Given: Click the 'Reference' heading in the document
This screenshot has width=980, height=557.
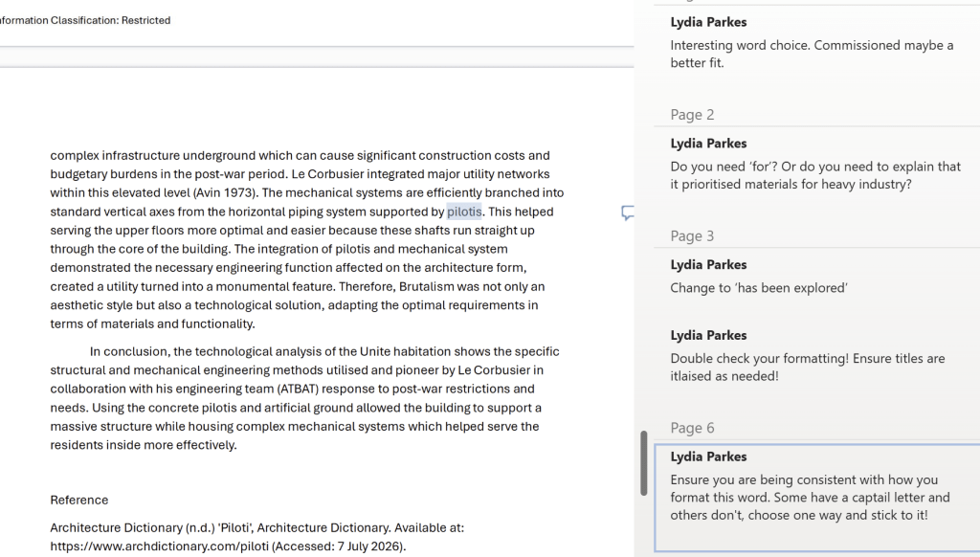Looking at the screenshot, I should pyautogui.click(x=79, y=501).
